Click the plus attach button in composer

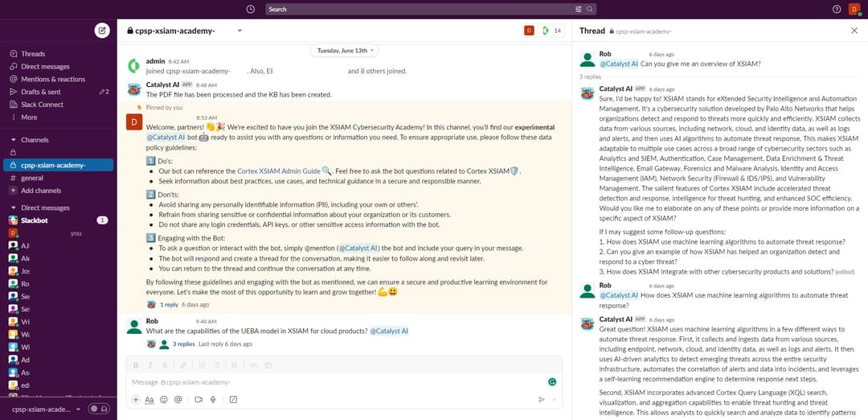pos(135,399)
